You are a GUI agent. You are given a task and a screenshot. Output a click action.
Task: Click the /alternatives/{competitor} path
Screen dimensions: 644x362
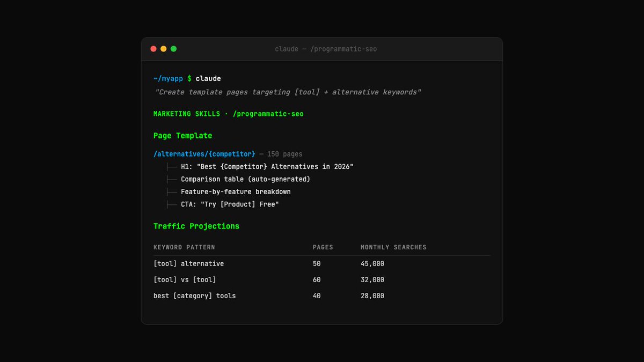click(204, 154)
